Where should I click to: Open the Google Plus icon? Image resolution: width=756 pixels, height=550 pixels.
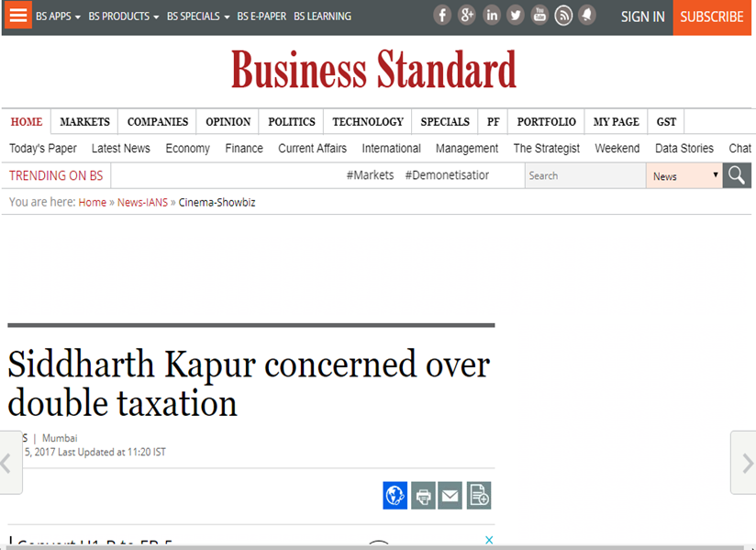click(467, 16)
